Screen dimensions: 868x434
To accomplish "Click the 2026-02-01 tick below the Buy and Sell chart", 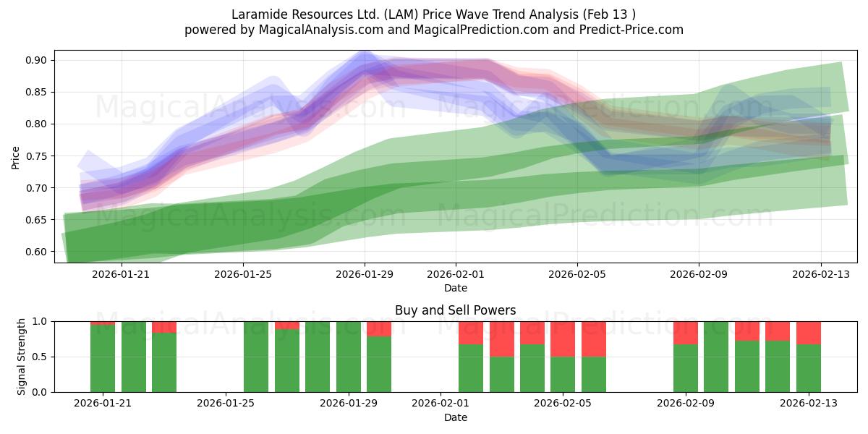I will pyautogui.click(x=441, y=404).
